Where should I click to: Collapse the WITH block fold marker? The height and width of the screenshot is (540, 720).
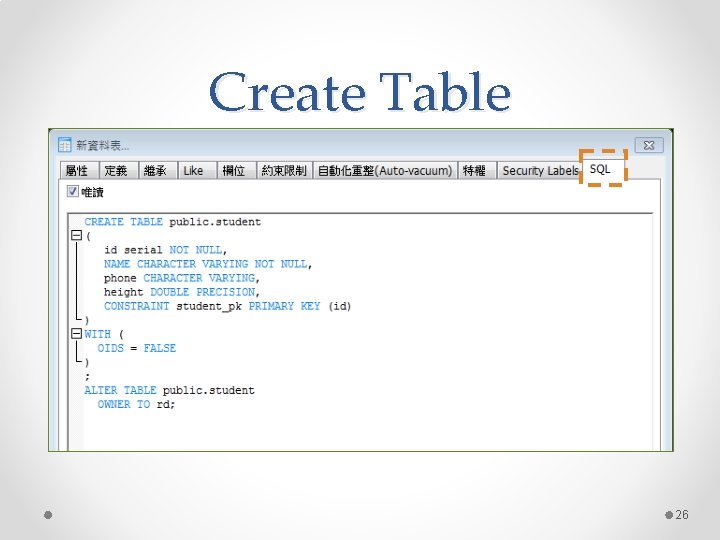[76, 333]
